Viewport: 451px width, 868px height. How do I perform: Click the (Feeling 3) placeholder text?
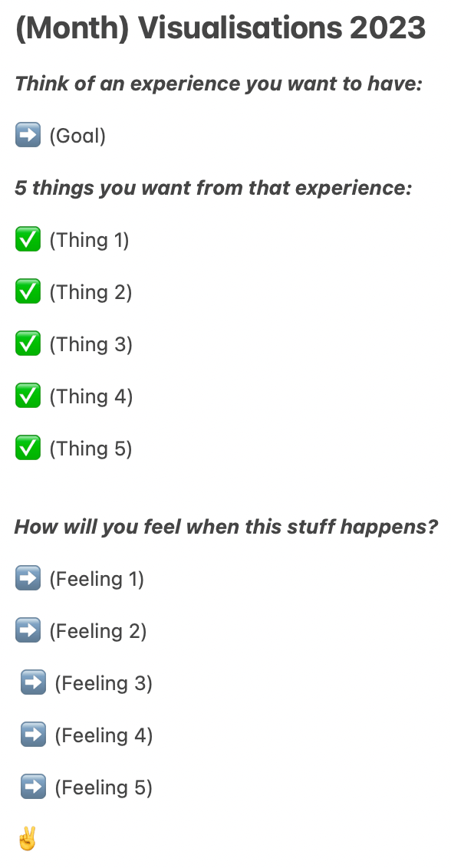(x=104, y=683)
